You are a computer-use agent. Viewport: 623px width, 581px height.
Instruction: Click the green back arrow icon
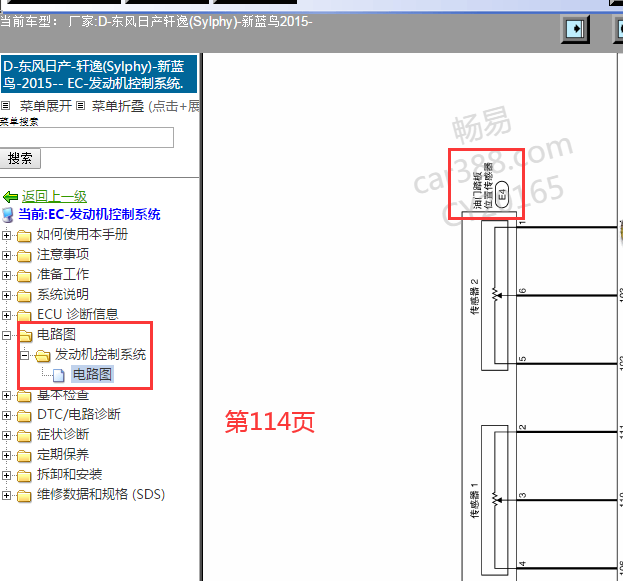point(11,197)
